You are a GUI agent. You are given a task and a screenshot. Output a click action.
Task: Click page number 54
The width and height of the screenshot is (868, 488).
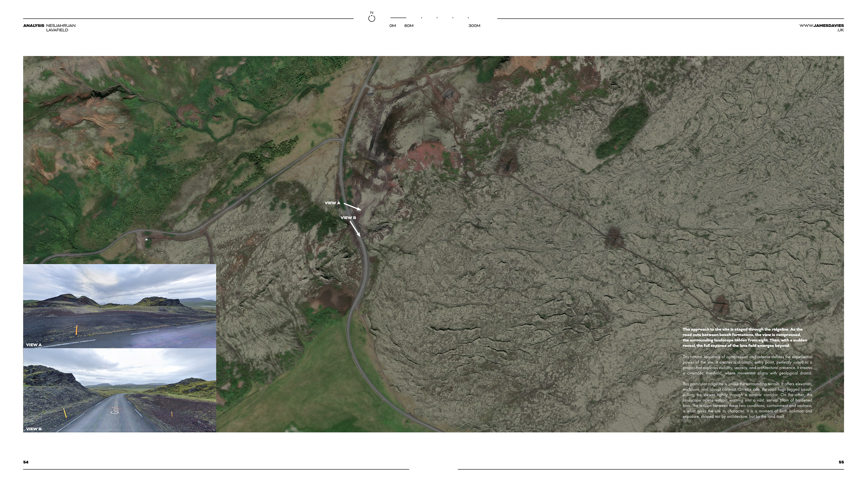click(x=26, y=462)
